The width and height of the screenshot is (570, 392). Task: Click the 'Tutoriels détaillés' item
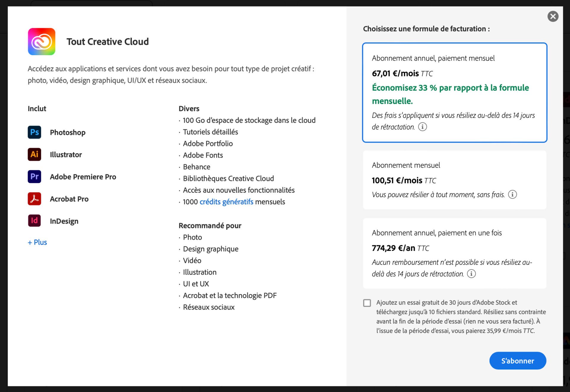coord(210,132)
